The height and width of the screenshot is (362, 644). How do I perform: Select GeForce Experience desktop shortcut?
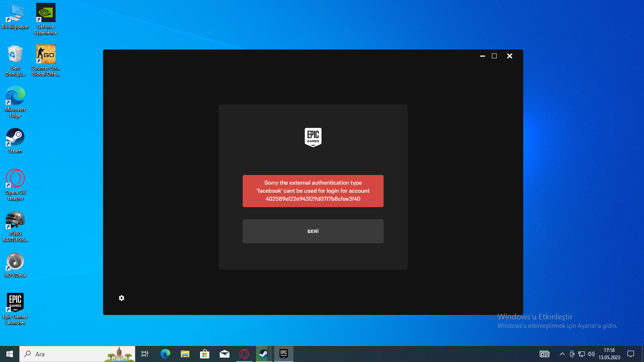46,19
